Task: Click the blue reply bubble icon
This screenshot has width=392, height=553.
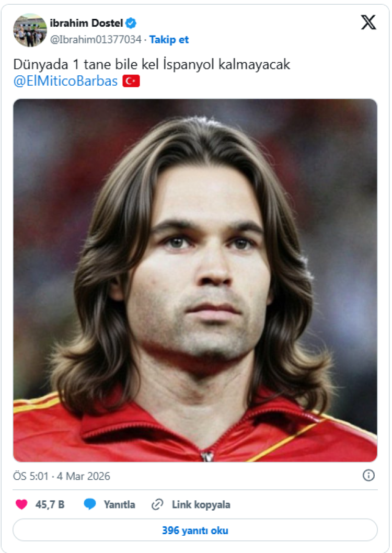Action: pyautogui.click(x=90, y=504)
